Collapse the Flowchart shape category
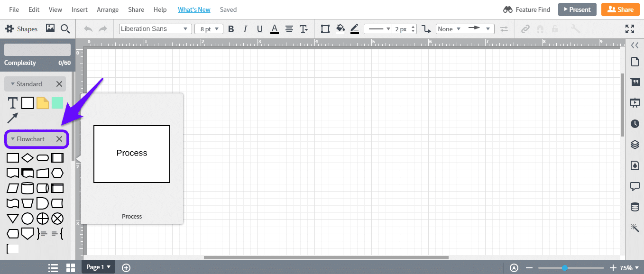This screenshot has width=644, height=274. click(13, 139)
